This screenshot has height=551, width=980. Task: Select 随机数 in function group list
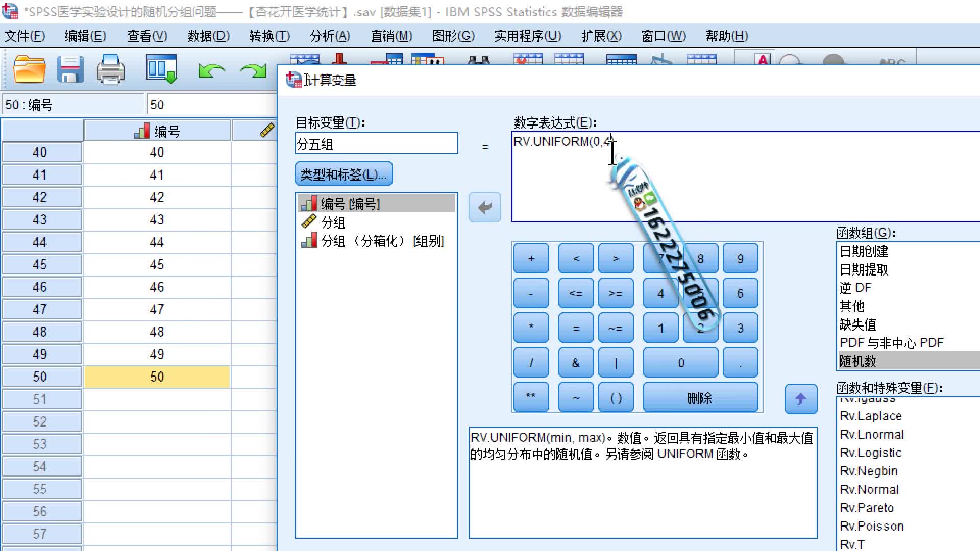[x=858, y=361]
